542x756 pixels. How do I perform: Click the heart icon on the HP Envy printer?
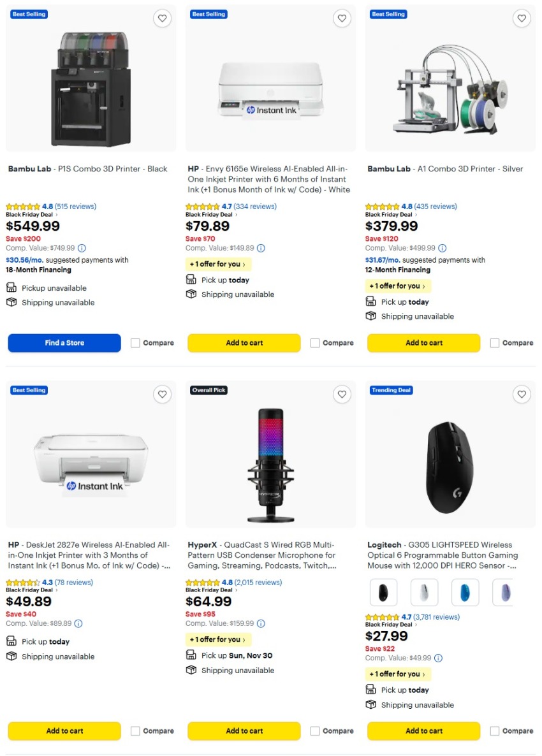click(342, 18)
